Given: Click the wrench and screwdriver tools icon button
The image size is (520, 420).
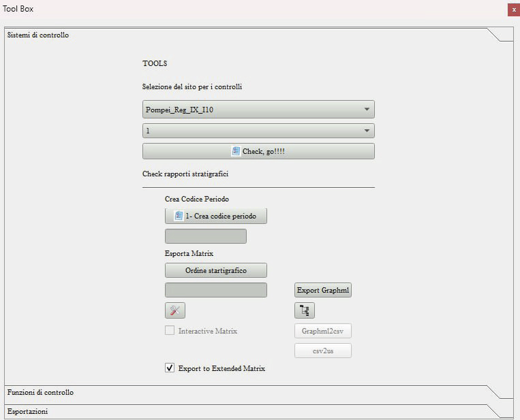Looking at the screenshot, I should pyautogui.click(x=175, y=310).
